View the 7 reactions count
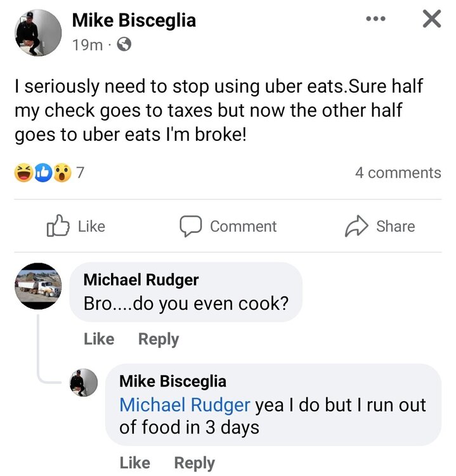Image resolution: width=456 pixels, height=476 pixels. (x=81, y=173)
